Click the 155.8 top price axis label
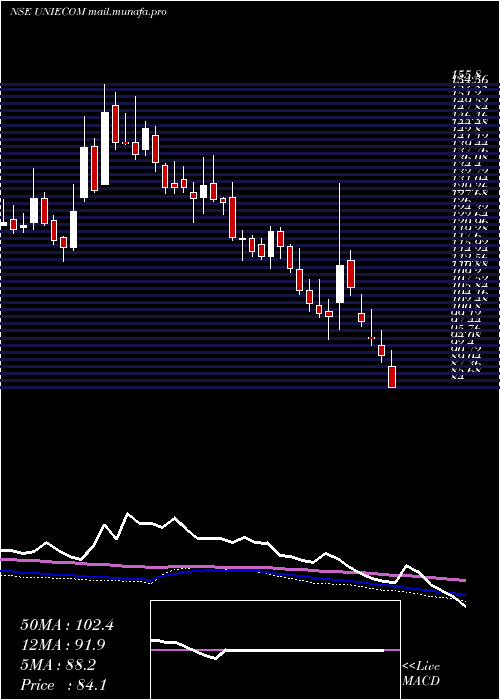Image resolution: width=500 pixels, height=700 pixels. 466,74
